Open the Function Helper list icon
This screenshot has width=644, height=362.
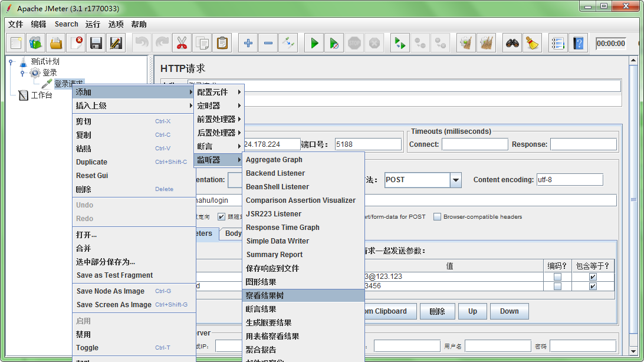[557, 43]
